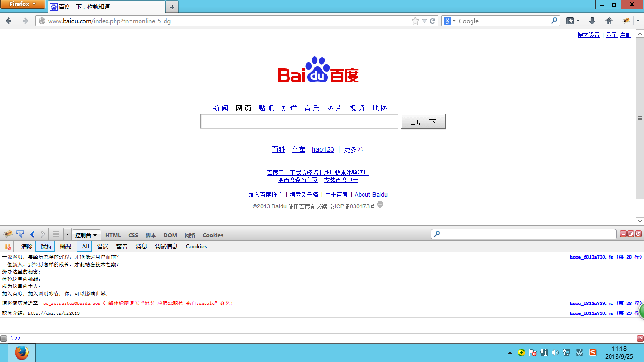This screenshot has width=644, height=362.
Task: Go forward using the grey Firebug arrow
Action: coord(43,234)
